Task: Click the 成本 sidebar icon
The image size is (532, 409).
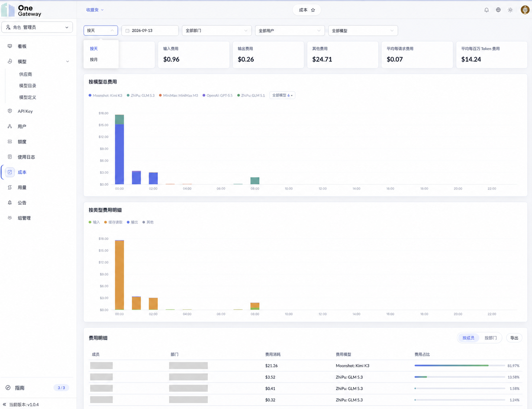Action: tap(10, 172)
